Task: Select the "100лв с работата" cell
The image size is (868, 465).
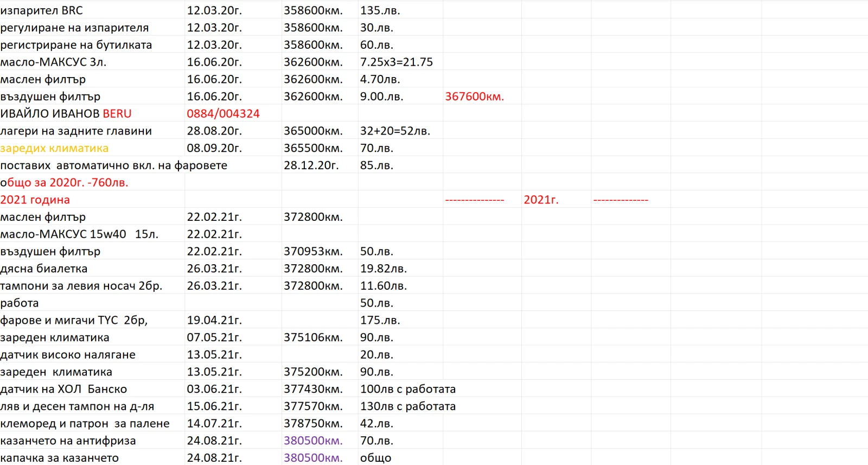Action: tap(408, 389)
